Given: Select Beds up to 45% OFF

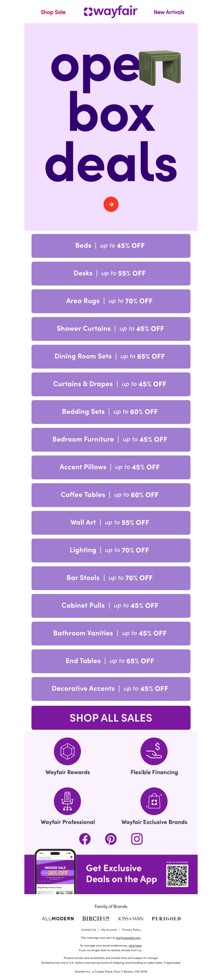Looking at the screenshot, I should pyautogui.click(x=111, y=246).
